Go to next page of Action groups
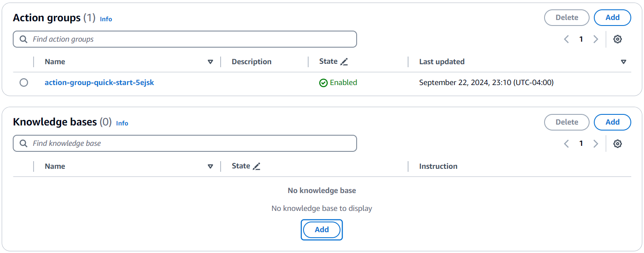 coord(596,39)
